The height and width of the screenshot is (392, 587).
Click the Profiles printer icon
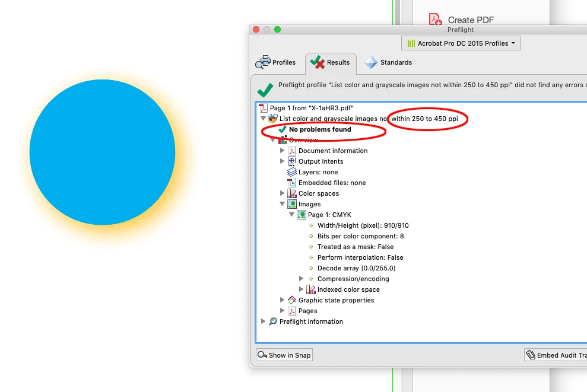pos(263,62)
